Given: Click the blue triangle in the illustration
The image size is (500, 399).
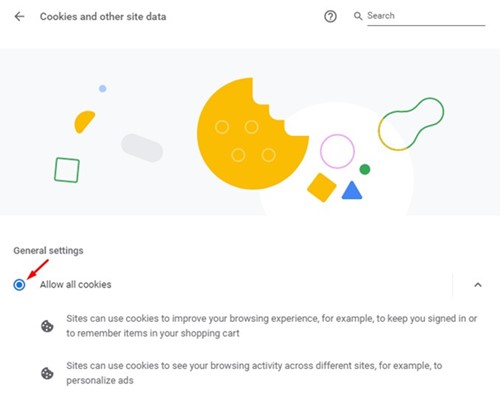Looking at the screenshot, I should click(352, 191).
